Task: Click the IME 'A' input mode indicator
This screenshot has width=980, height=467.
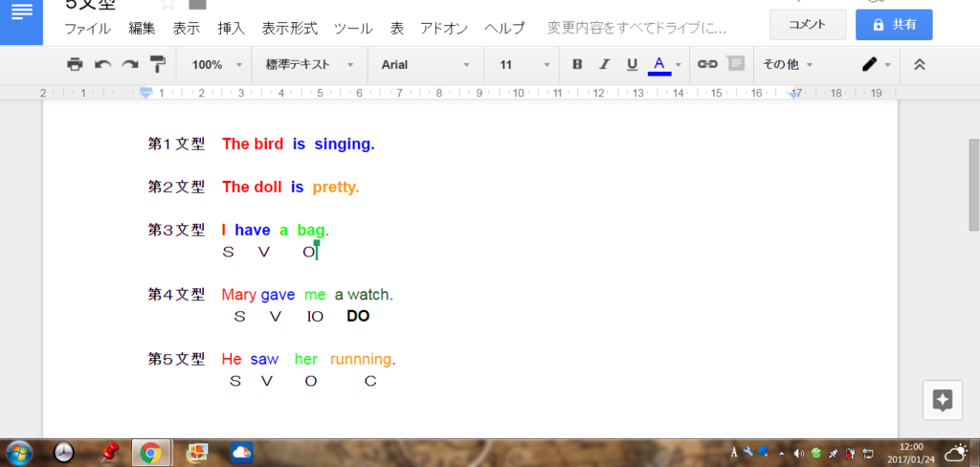Action: click(734, 453)
